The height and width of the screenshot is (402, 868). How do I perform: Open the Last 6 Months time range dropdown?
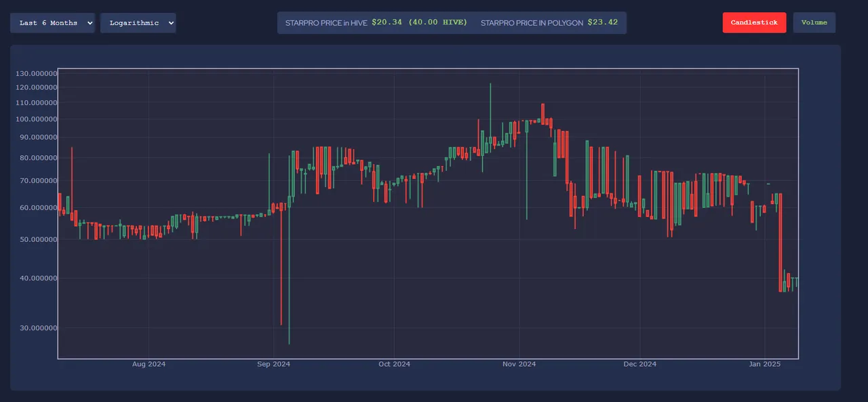(52, 23)
